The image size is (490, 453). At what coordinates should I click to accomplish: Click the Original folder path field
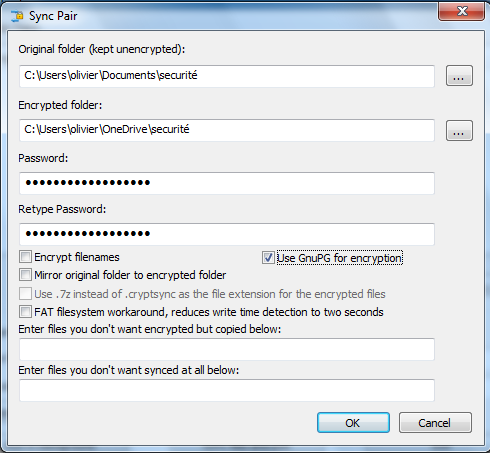coord(227,76)
